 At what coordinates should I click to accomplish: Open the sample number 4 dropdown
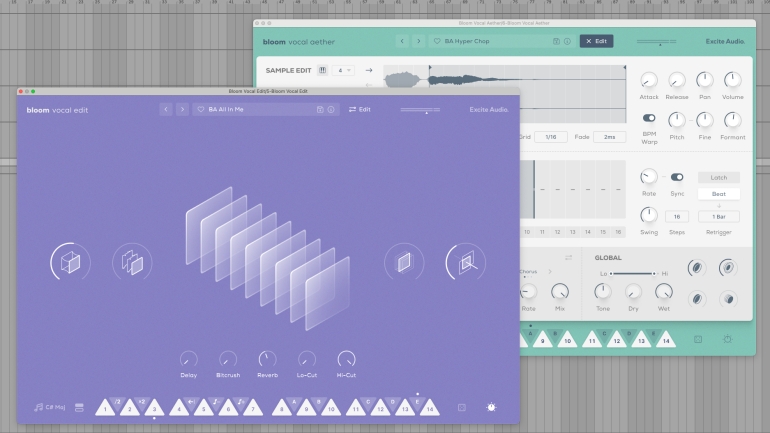point(343,70)
